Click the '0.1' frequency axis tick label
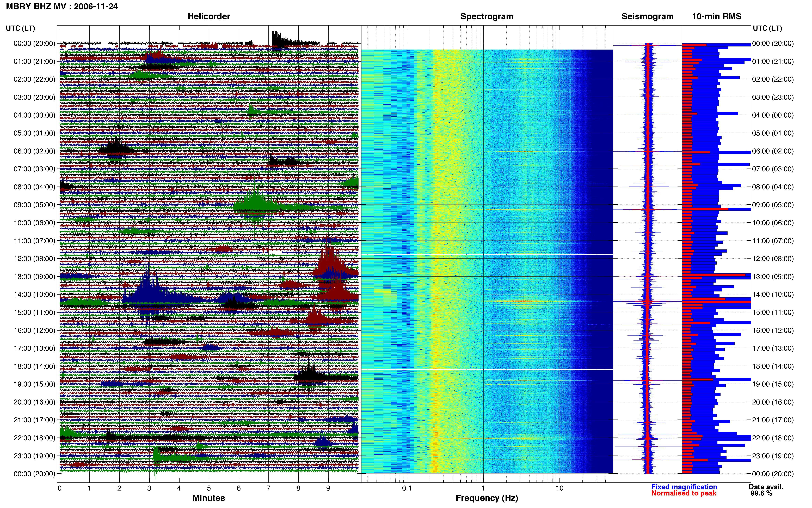The width and height of the screenshot is (812, 508). [x=407, y=488]
